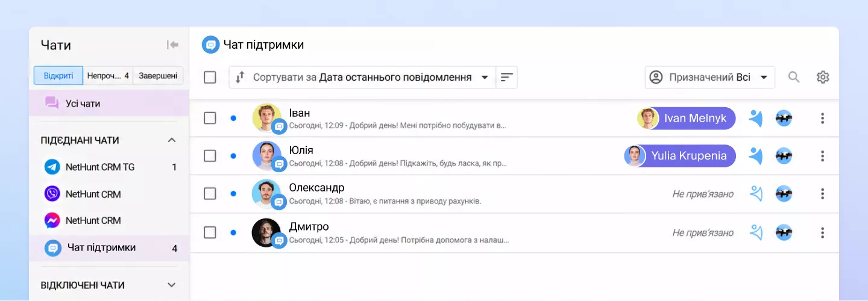Open the chat named Іван
Viewport: 868px width, 301px height.
(x=300, y=113)
